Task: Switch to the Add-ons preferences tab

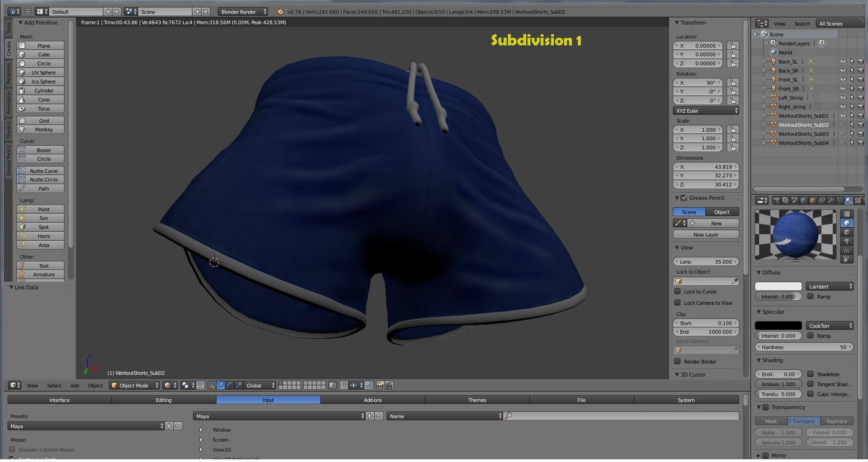Action: tap(373, 400)
